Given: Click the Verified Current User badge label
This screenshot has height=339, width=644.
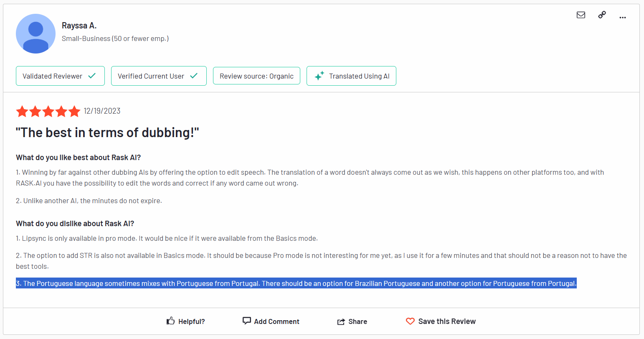Looking at the screenshot, I should pos(151,76).
